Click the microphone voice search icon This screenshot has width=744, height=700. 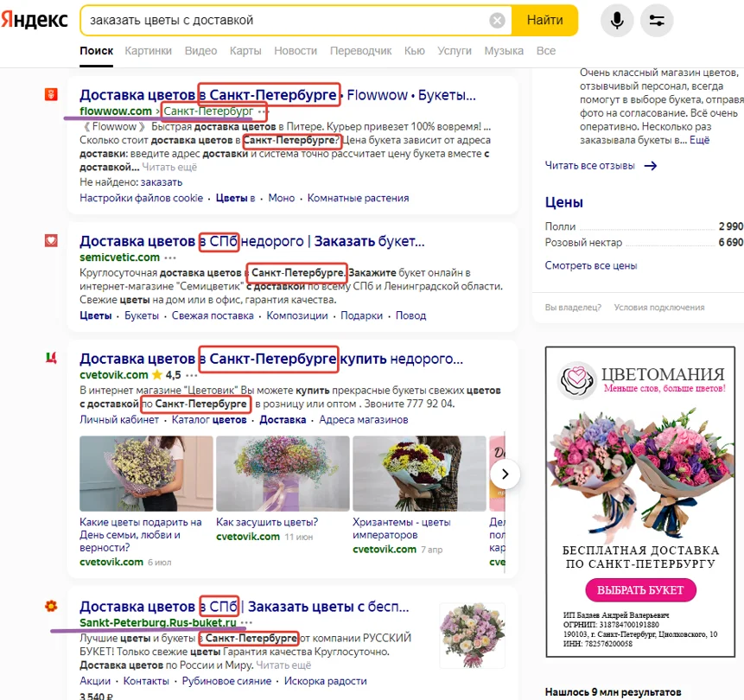tap(617, 20)
